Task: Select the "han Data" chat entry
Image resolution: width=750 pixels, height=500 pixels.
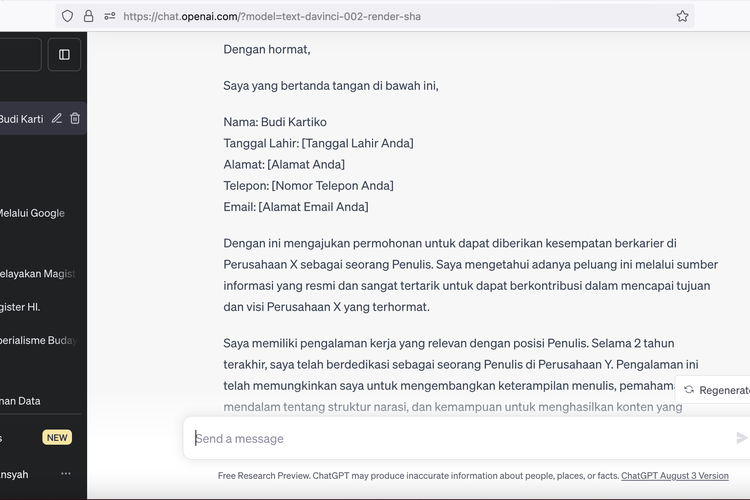Action: tap(20, 401)
